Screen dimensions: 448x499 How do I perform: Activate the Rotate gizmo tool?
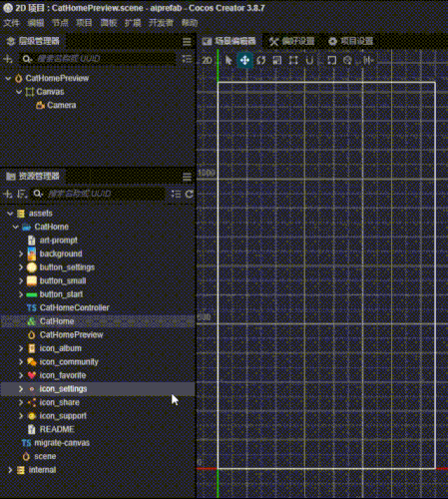click(x=261, y=60)
